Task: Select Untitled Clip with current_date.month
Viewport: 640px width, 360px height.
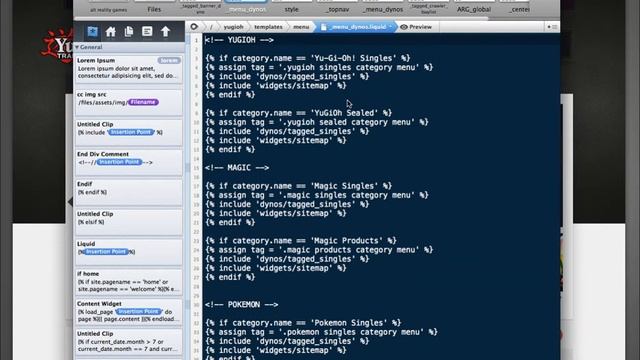Action: tap(129, 342)
